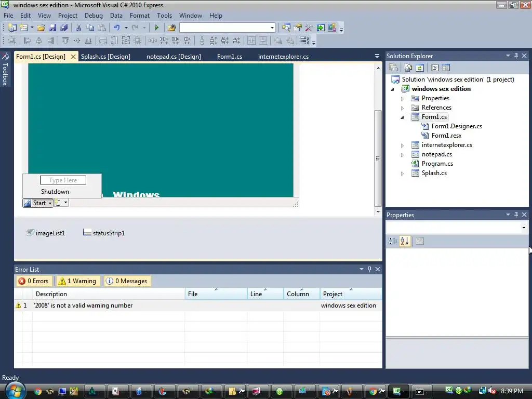Click Solution Explorer's View Code icon
Screen dimensions: 532x399
click(x=435, y=68)
